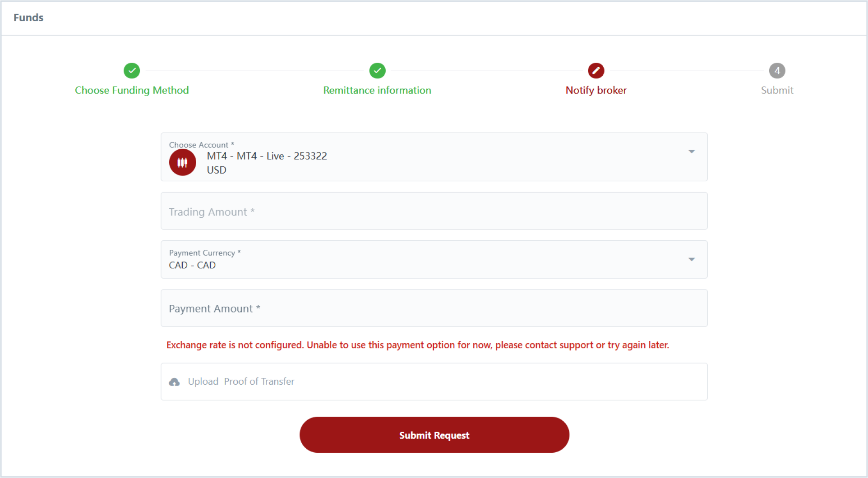
Task: Click the red pencil icon for Notify broker
Action: click(x=596, y=70)
